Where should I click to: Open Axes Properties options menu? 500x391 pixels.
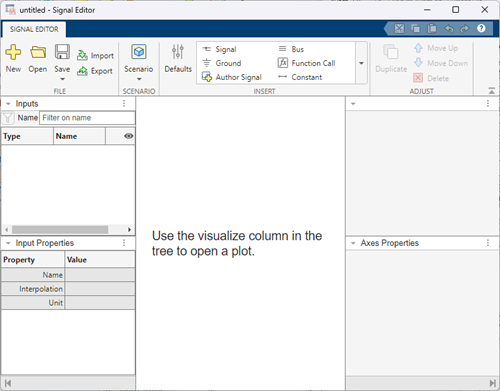[x=488, y=243]
